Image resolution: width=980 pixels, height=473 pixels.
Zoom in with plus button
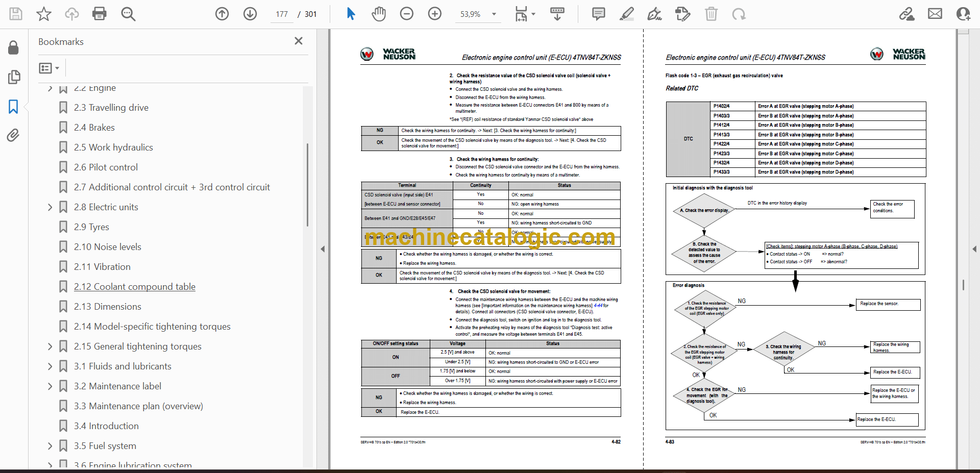pos(435,14)
